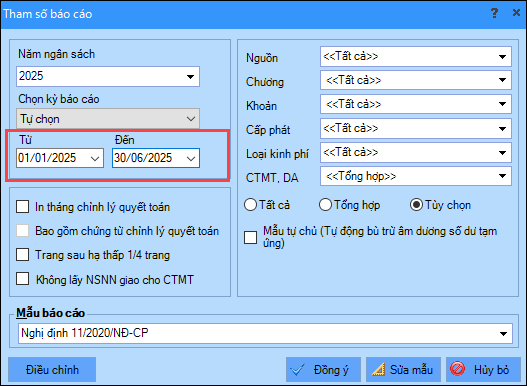Image resolution: width=527 pixels, height=386 pixels.
Task: Click the Từ date field 01/01/2025
Action: (60, 158)
